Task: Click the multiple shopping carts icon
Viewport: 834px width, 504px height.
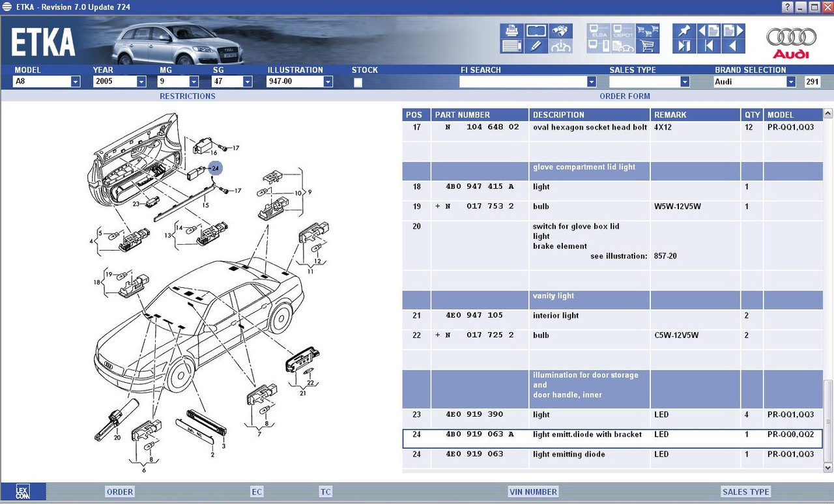Action: pos(647,31)
